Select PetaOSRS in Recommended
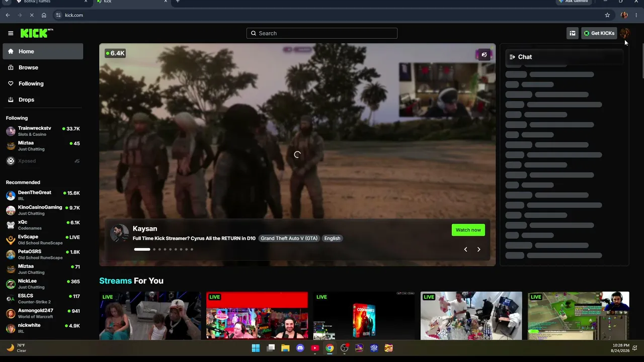The image size is (644, 362). click(43, 254)
